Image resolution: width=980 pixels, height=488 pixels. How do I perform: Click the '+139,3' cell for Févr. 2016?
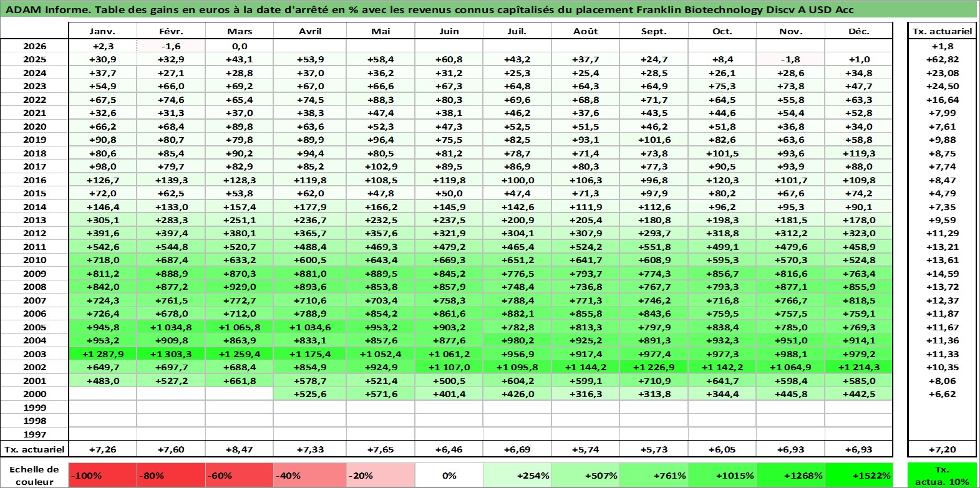(x=171, y=180)
